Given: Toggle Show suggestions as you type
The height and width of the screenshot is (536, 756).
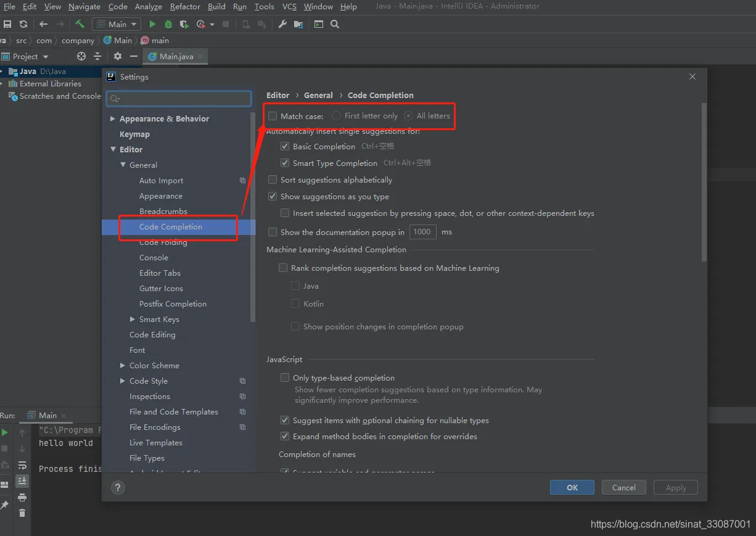Looking at the screenshot, I should click(x=273, y=197).
